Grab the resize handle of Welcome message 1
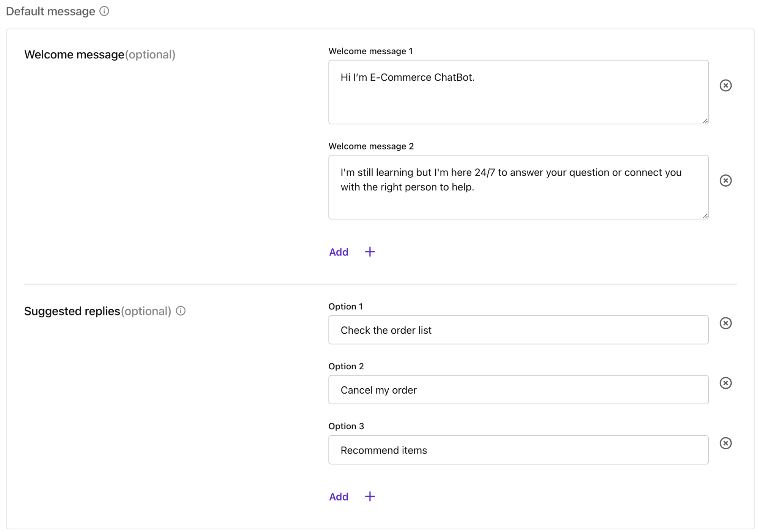758x532 pixels. coord(705,121)
